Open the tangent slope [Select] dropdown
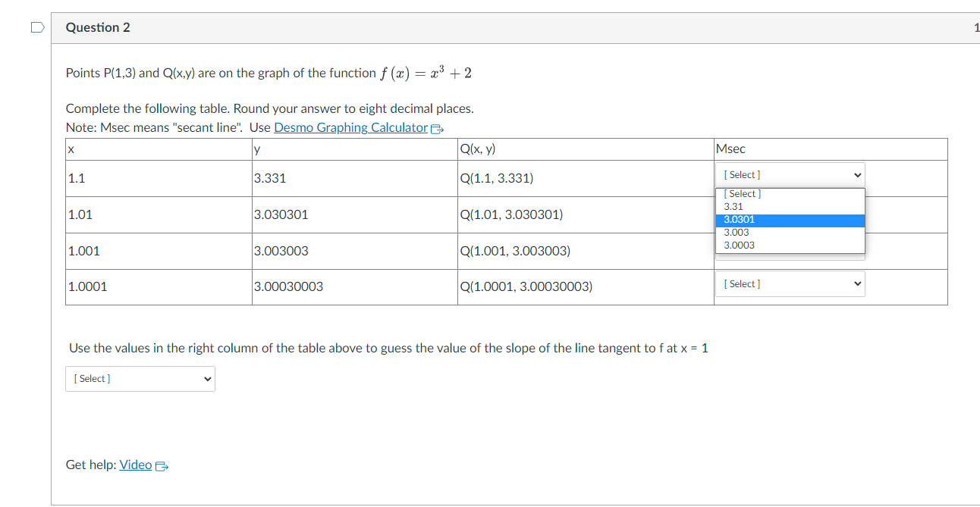The width and height of the screenshot is (980, 507). pyautogui.click(x=140, y=378)
